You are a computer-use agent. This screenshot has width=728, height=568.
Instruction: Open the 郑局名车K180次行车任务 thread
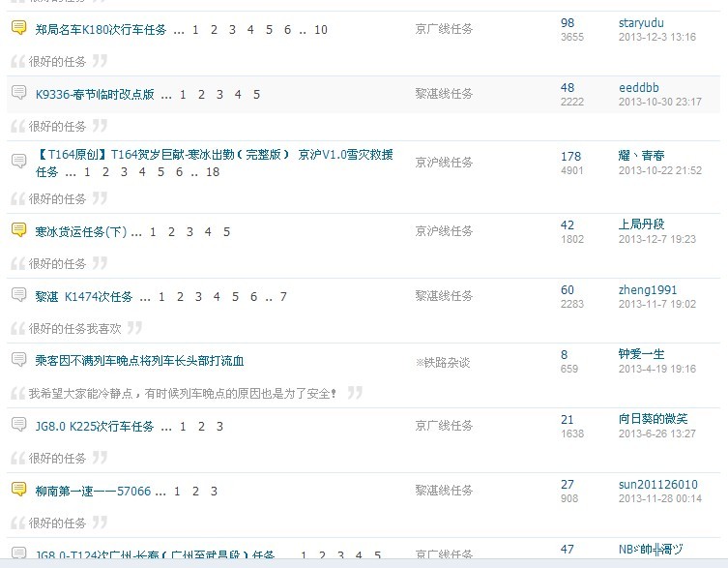(x=100, y=30)
